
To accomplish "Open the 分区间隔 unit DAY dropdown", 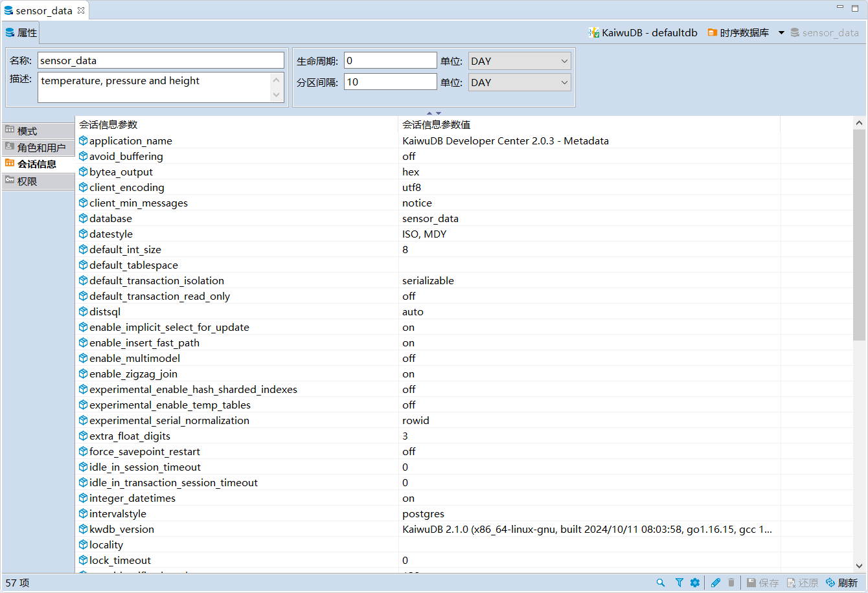I will [520, 82].
